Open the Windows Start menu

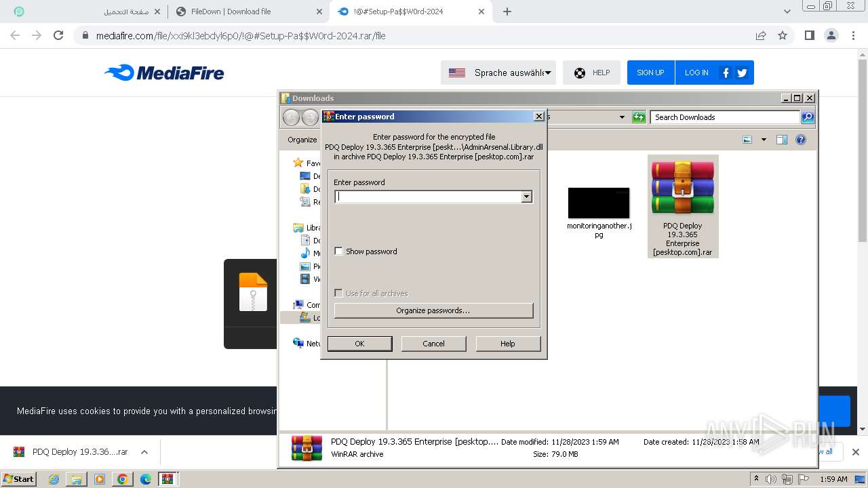[x=19, y=479]
